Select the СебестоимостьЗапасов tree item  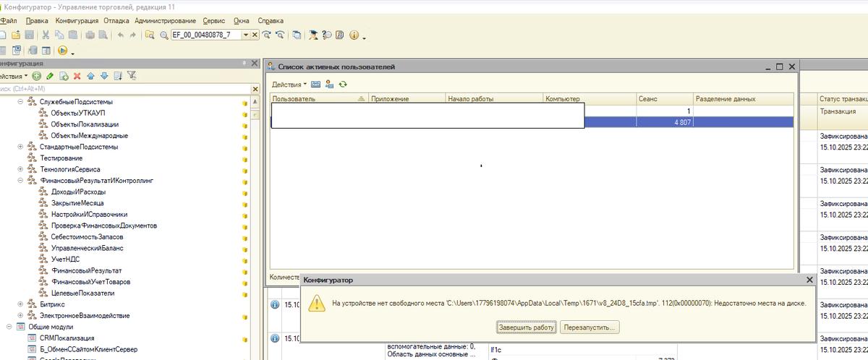click(87, 236)
